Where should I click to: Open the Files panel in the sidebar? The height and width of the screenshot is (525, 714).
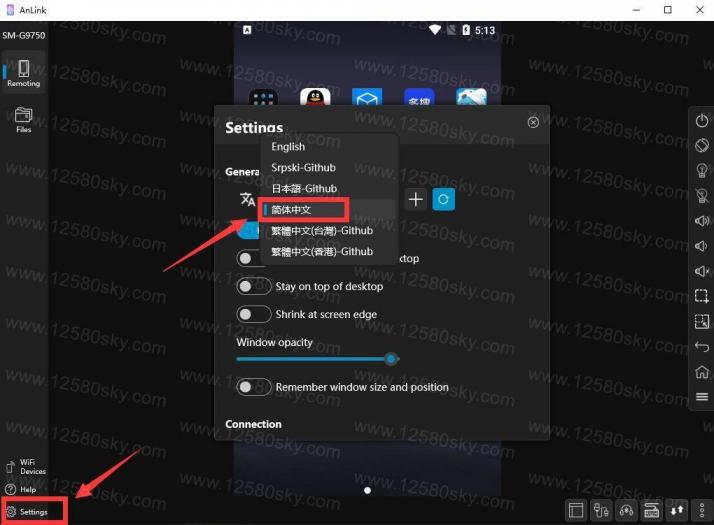24,120
